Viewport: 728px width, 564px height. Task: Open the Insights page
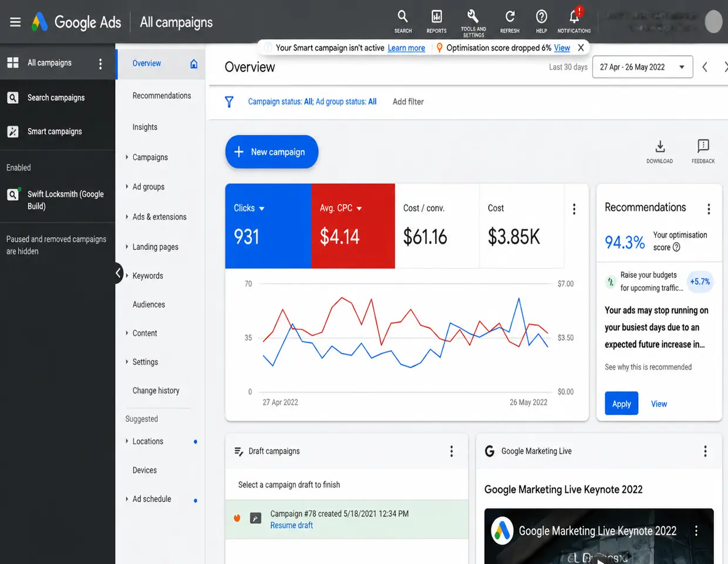[x=145, y=127]
